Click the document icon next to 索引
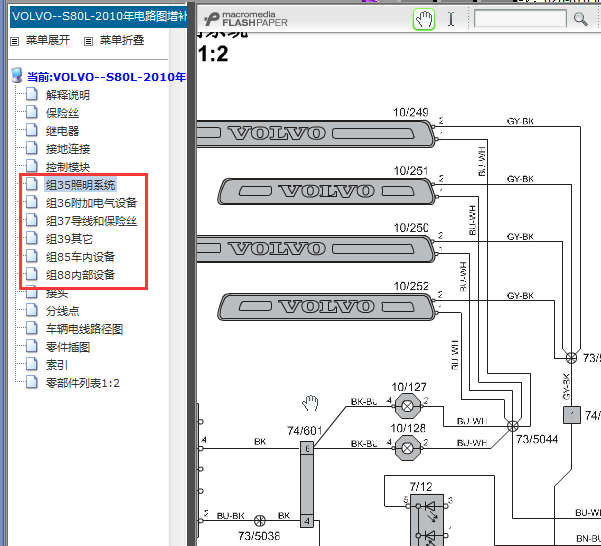The height and width of the screenshot is (546, 601). 32,364
